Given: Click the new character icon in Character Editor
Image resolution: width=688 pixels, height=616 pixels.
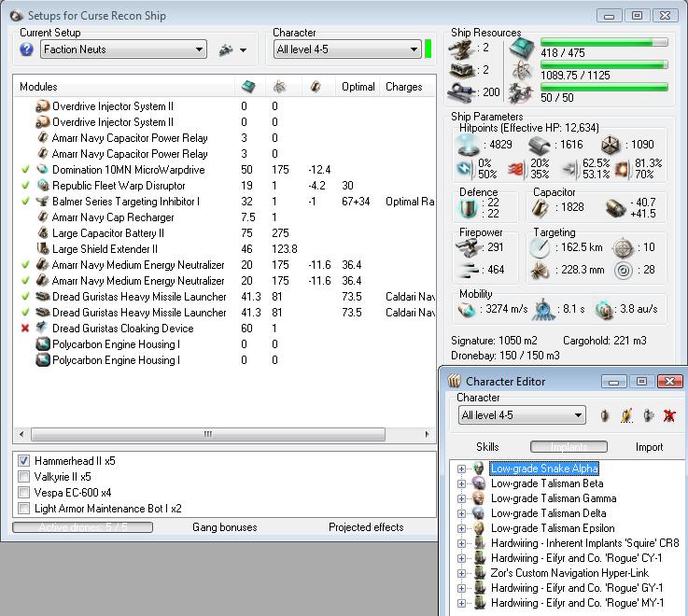Looking at the screenshot, I should pos(605,415).
